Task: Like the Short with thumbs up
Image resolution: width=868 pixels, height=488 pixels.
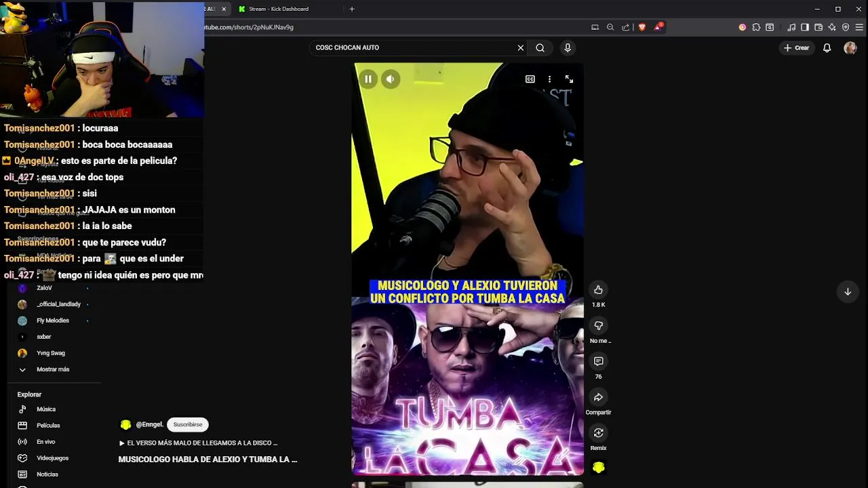Action: (x=598, y=290)
